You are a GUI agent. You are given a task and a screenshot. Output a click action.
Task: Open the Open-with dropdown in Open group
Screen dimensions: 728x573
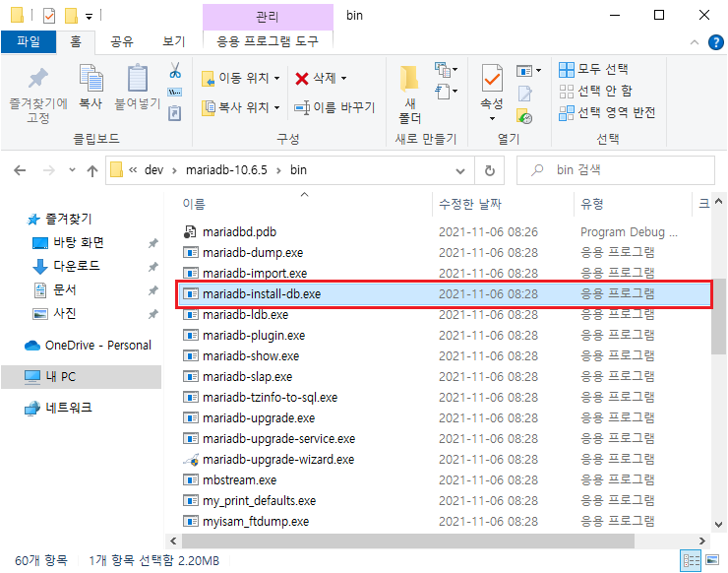pos(538,71)
